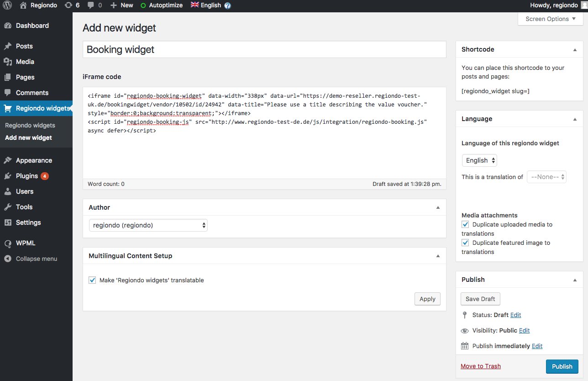Open the widget language dropdown
The width and height of the screenshot is (588, 381).
pyautogui.click(x=479, y=160)
